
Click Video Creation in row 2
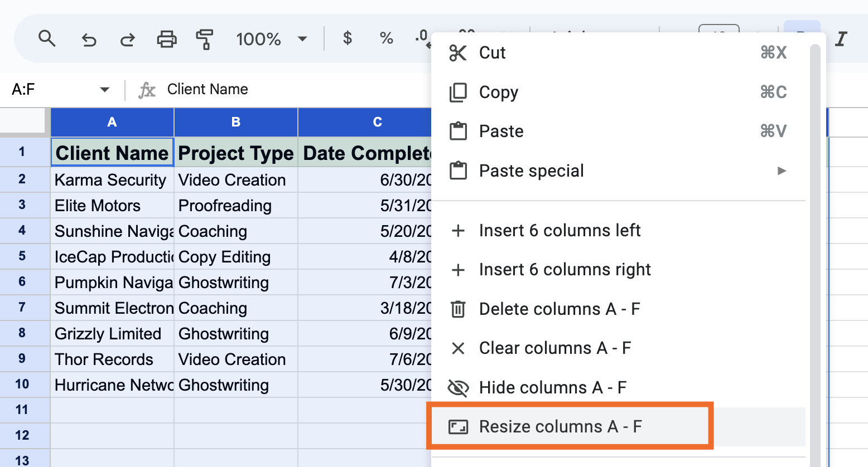point(236,180)
